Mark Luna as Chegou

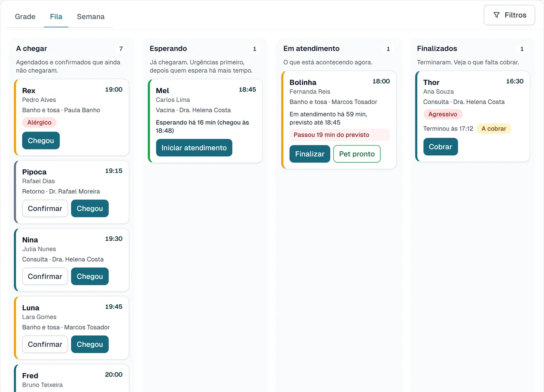point(90,344)
